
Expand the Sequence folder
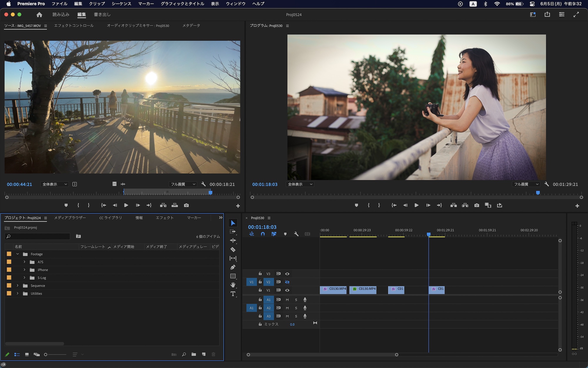(x=17, y=286)
